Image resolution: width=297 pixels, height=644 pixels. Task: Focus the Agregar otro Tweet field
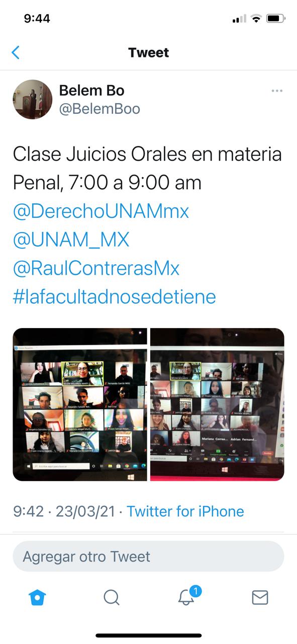148,556
